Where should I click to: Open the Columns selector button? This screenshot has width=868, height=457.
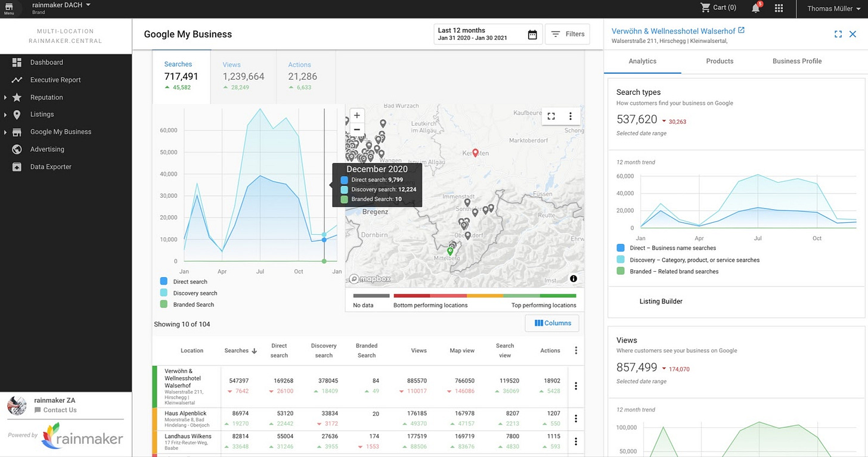tap(552, 323)
